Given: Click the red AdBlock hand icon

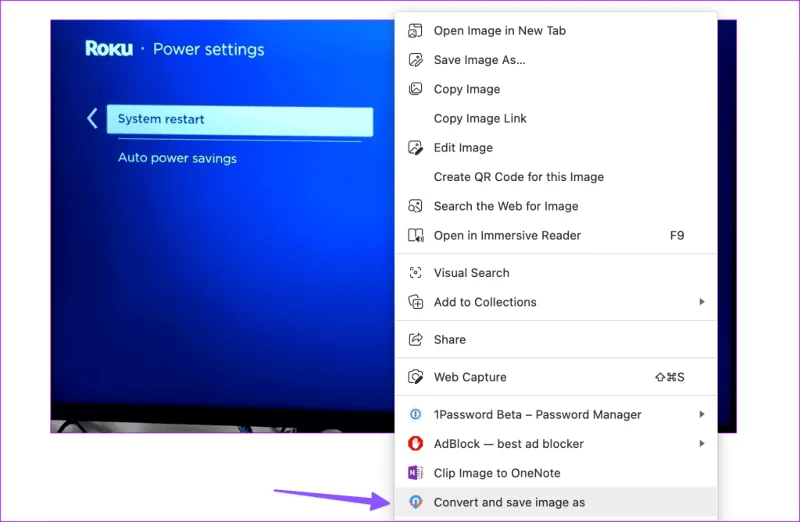Looking at the screenshot, I should point(415,443).
